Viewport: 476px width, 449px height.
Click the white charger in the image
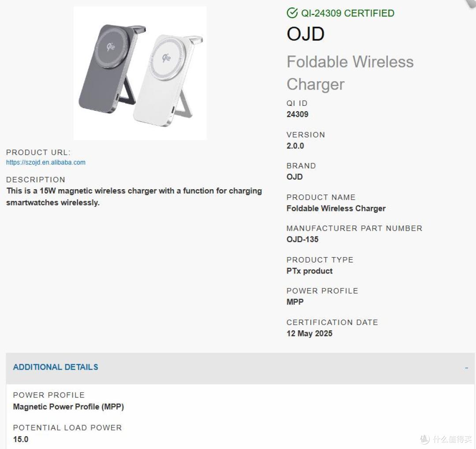pyautogui.click(x=168, y=81)
